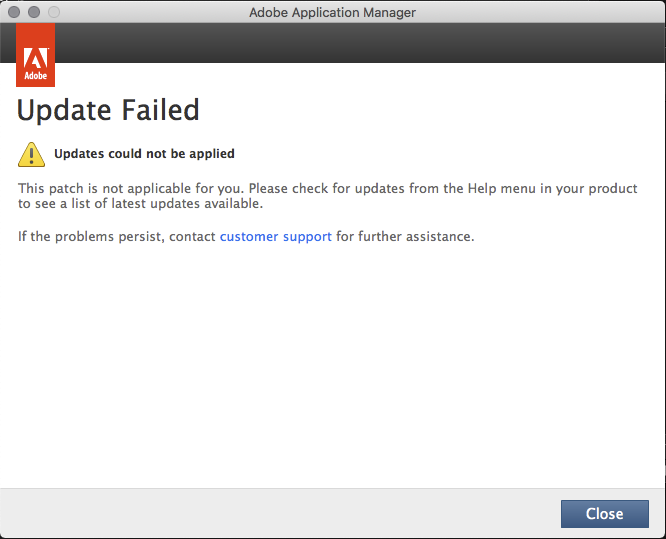The image size is (666, 539).
Task: Click the 'If the problems persist, contact' text
Action: (x=117, y=237)
